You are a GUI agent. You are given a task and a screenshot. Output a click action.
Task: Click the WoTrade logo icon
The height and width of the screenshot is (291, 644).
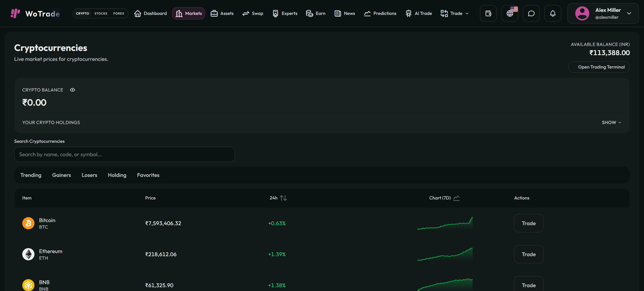pos(15,13)
